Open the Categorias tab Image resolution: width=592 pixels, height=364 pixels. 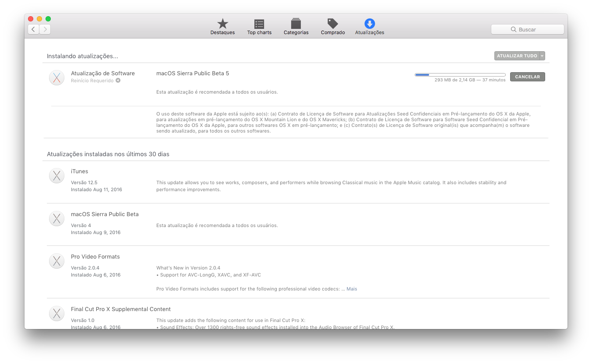(x=296, y=26)
